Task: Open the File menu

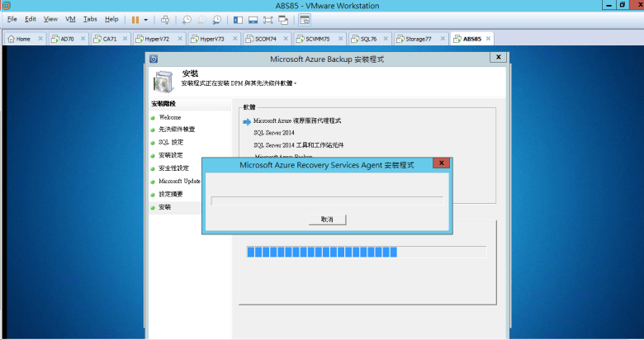Action: pos(12,19)
